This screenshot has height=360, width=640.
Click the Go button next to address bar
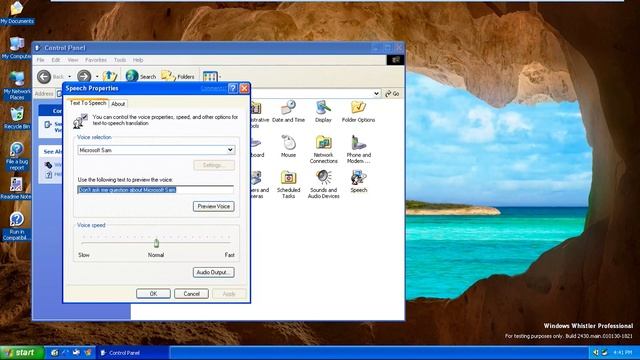coord(392,94)
